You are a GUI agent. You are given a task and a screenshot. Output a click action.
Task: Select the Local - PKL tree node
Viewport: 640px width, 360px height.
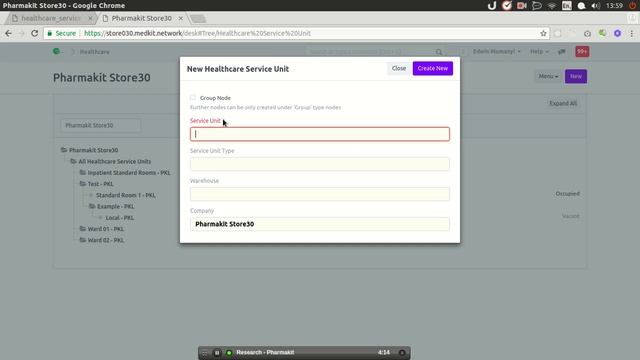[120, 218]
